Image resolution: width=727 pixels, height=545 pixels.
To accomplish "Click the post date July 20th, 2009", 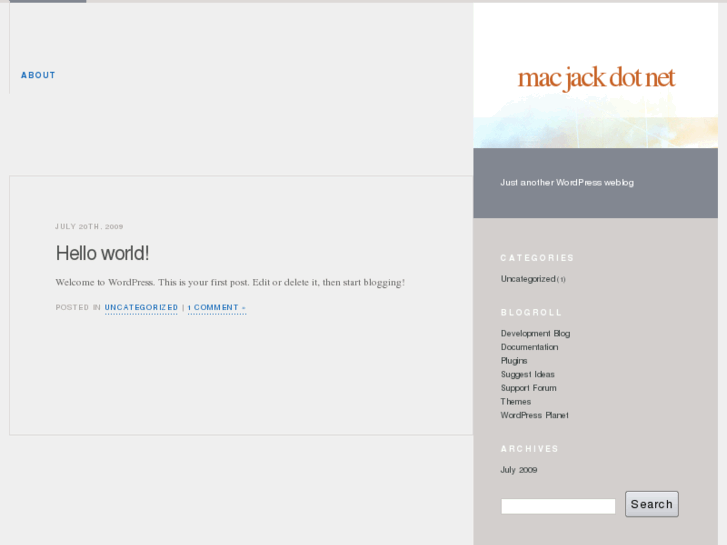I will pyautogui.click(x=89, y=227).
